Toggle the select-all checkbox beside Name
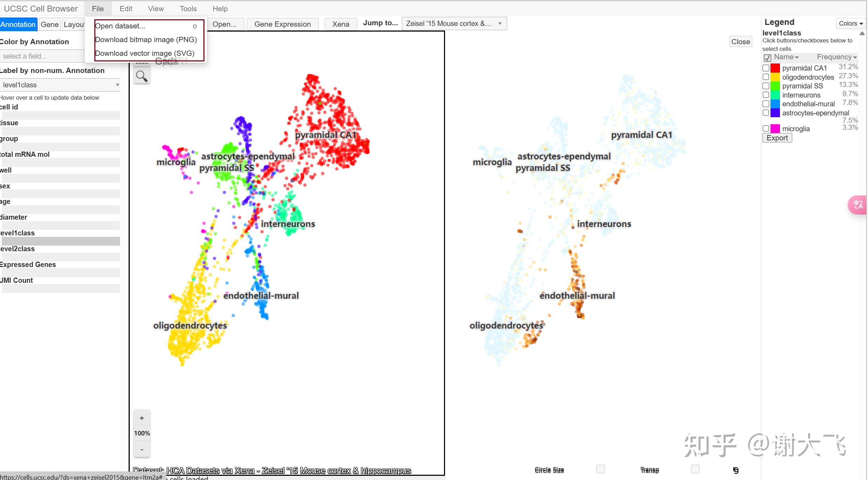The image size is (868, 480). (767, 58)
